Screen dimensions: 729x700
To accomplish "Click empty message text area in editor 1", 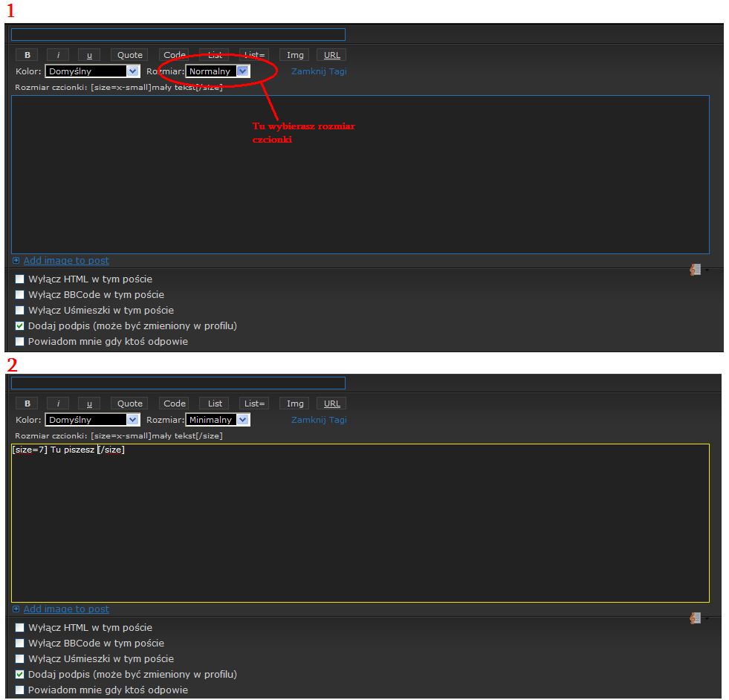I will [x=360, y=175].
